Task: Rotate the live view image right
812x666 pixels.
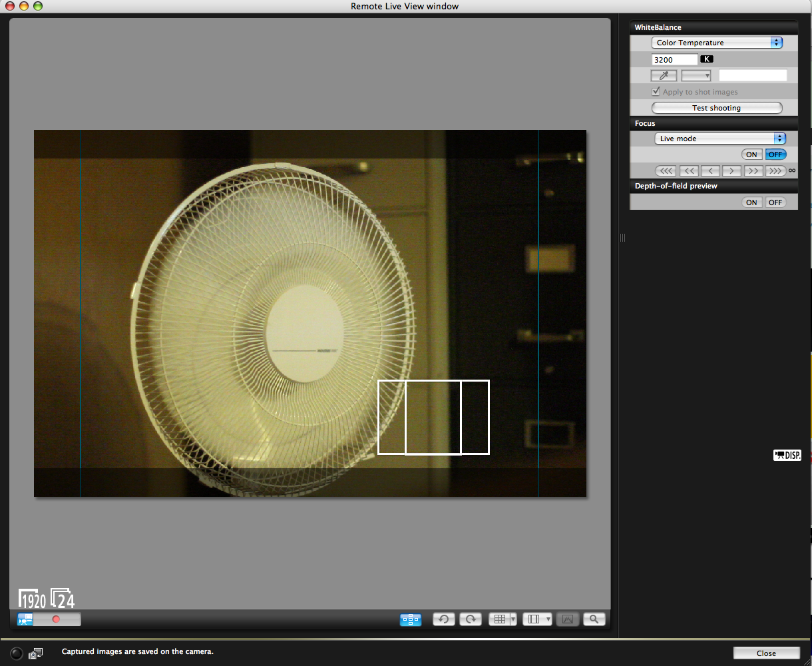Action: coord(470,619)
